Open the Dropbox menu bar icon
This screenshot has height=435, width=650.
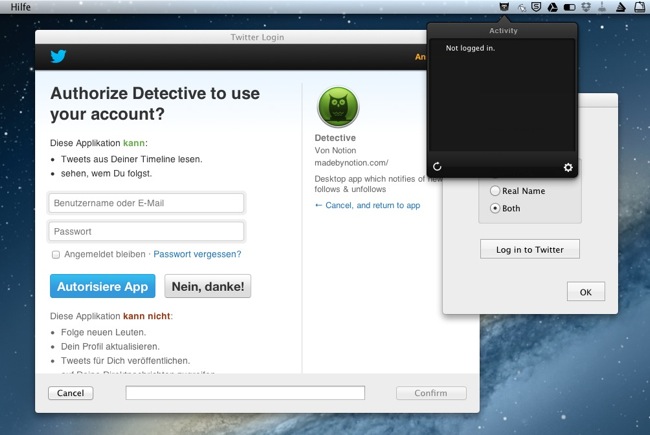point(586,7)
